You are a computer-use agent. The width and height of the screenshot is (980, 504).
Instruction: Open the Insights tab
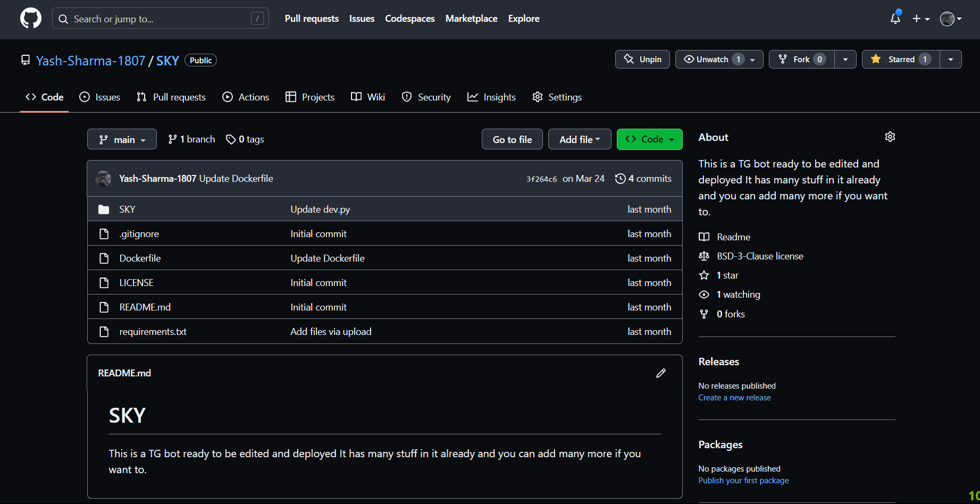[491, 97]
